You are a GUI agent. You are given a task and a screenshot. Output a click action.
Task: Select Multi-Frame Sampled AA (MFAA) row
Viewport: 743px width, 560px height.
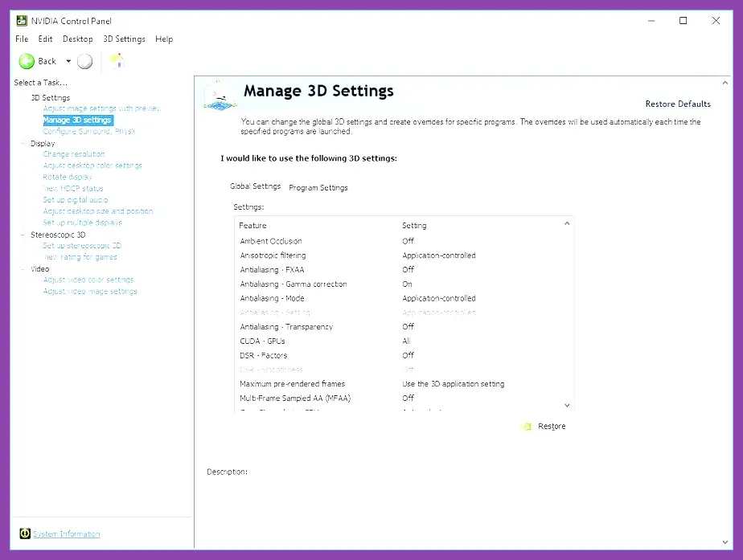pos(399,399)
